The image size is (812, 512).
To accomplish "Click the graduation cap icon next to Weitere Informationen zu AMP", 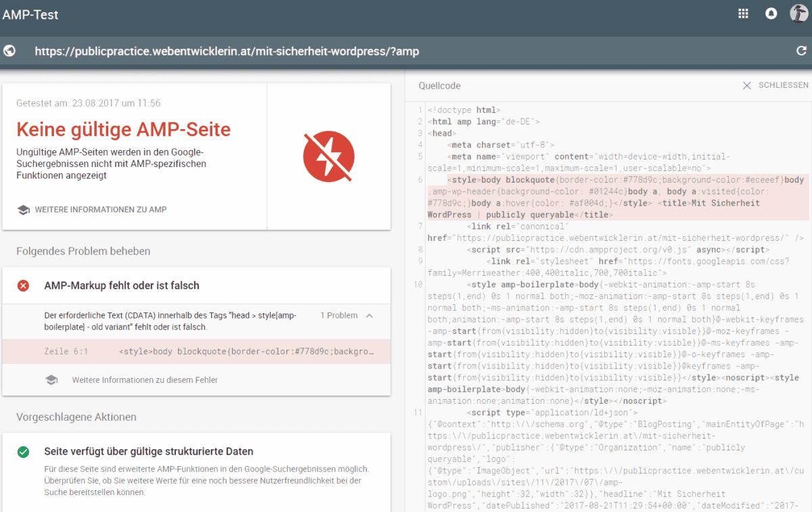I will (x=23, y=210).
